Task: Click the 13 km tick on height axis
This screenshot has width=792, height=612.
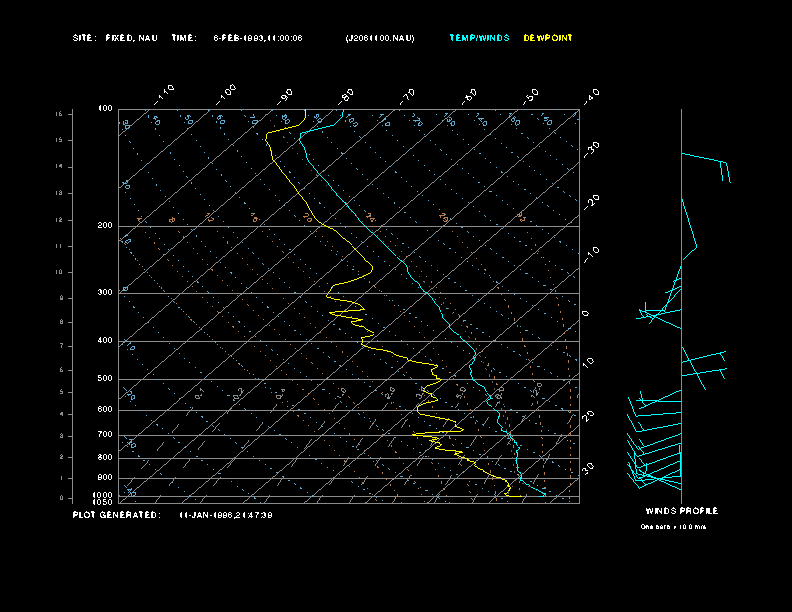Action: (x=59, y=193)
